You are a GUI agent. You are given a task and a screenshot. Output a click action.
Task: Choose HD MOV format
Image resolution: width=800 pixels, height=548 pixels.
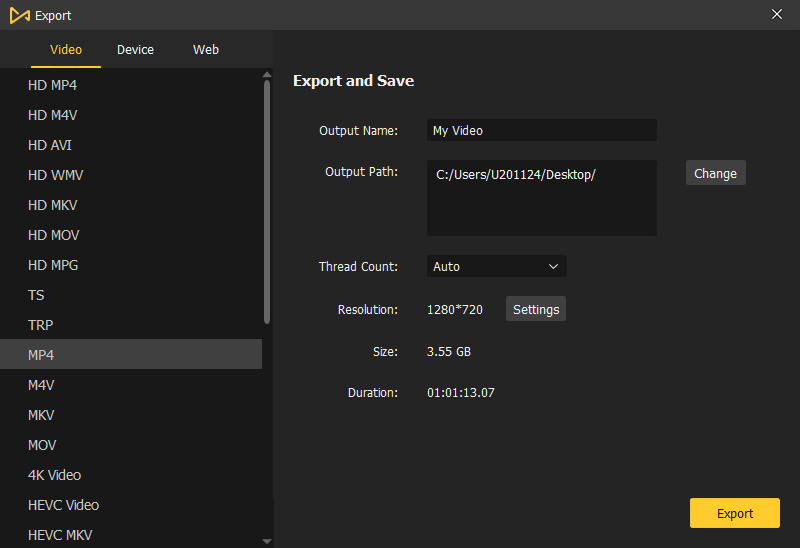[131, 235]
